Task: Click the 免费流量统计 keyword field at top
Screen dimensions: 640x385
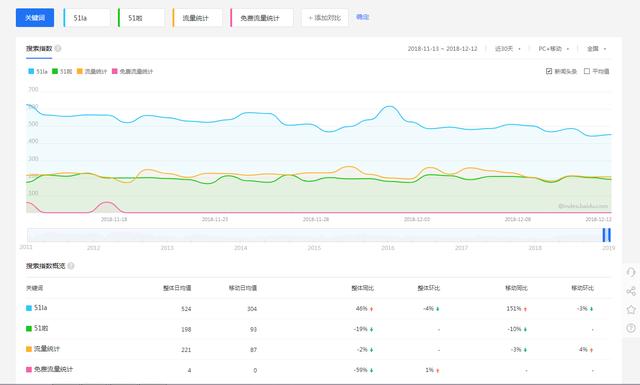Action: click(262, 18)
